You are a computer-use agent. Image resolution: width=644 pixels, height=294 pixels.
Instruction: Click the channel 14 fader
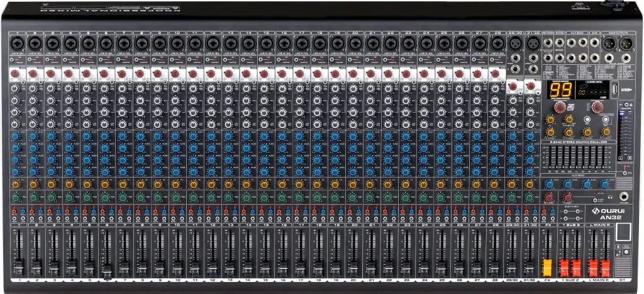click(249, 269)
